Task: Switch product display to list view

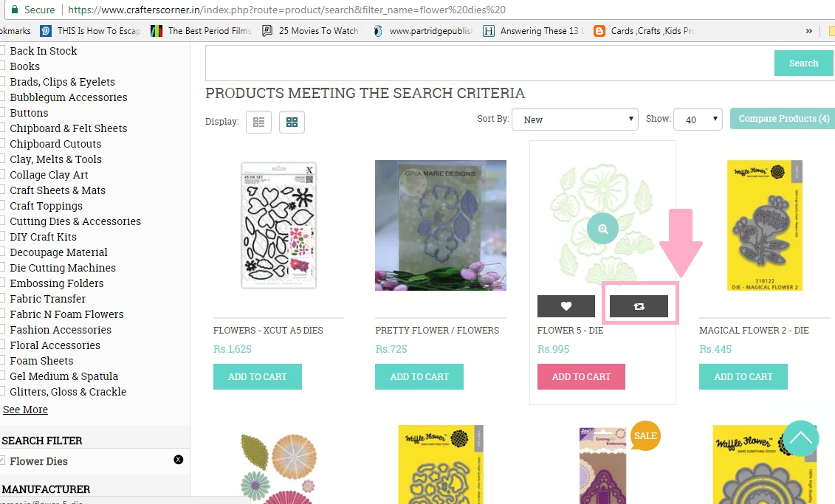Action: pyautogui.click(x=258, y=121)
